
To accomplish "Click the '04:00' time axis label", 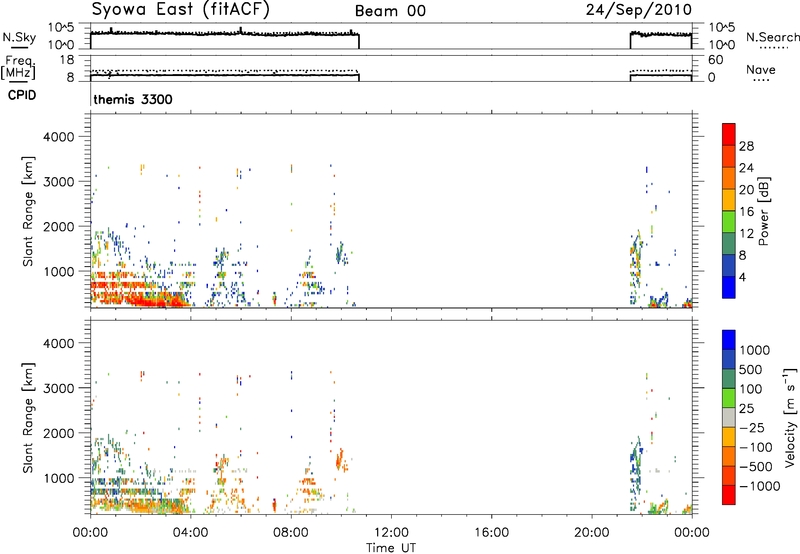I will click(x=191, y=533).
